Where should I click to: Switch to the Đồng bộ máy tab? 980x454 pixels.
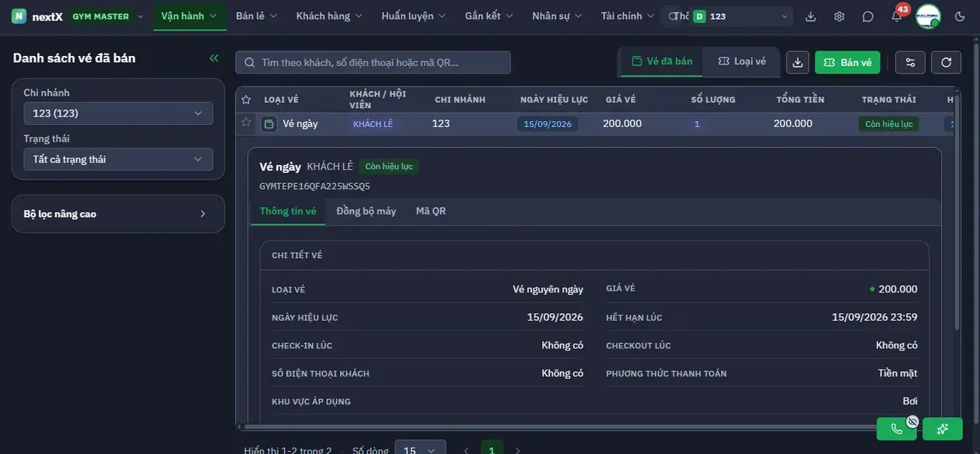pyautogui.click(x=366, y=211)
